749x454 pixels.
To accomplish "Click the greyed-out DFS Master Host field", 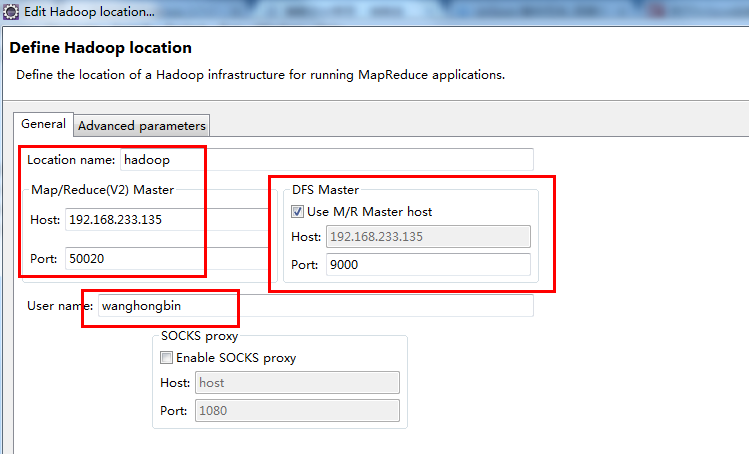I will [x=426, y=237].
